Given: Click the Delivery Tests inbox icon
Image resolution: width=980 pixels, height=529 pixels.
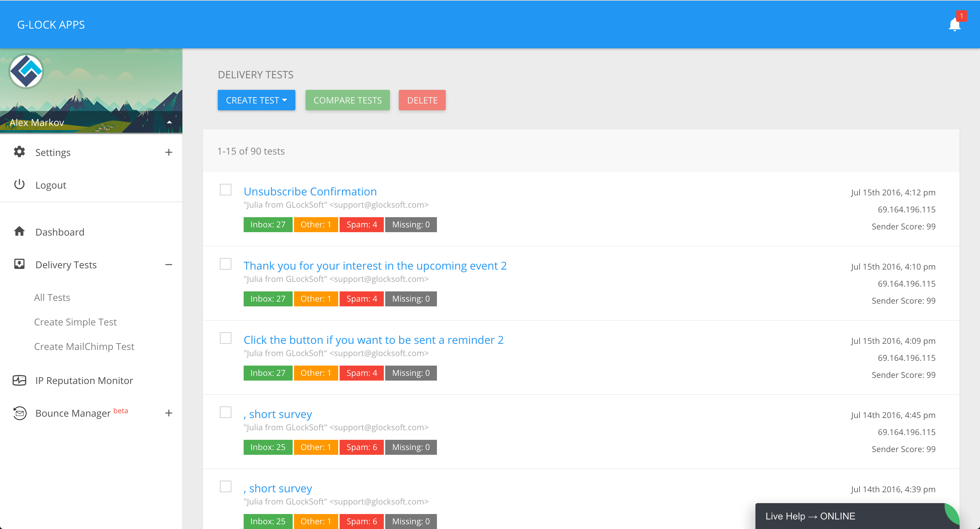Looking at the screenshot, I should pos(19,264).
